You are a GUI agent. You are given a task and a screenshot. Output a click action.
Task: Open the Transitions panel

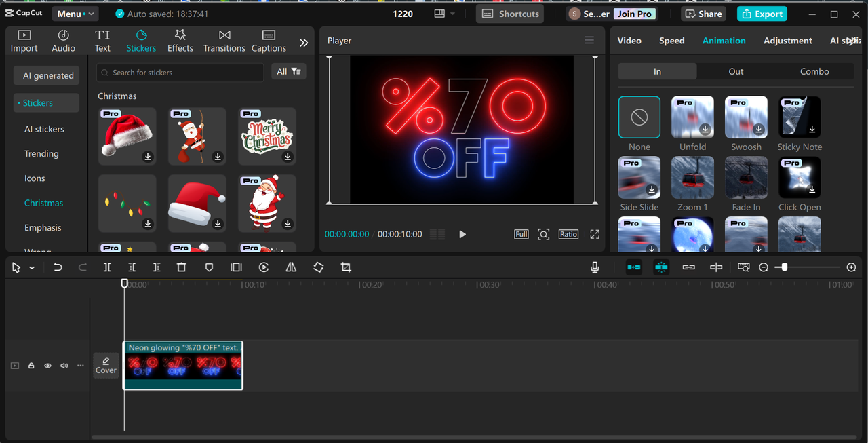tap(224, 41)
